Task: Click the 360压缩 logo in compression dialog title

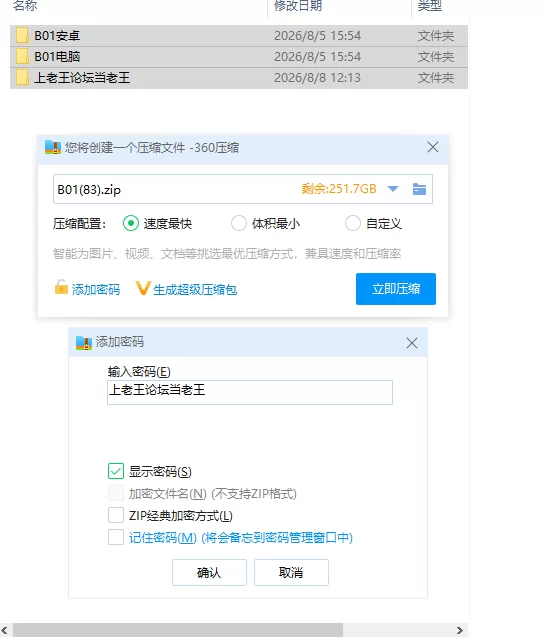Action: [53, 147]
